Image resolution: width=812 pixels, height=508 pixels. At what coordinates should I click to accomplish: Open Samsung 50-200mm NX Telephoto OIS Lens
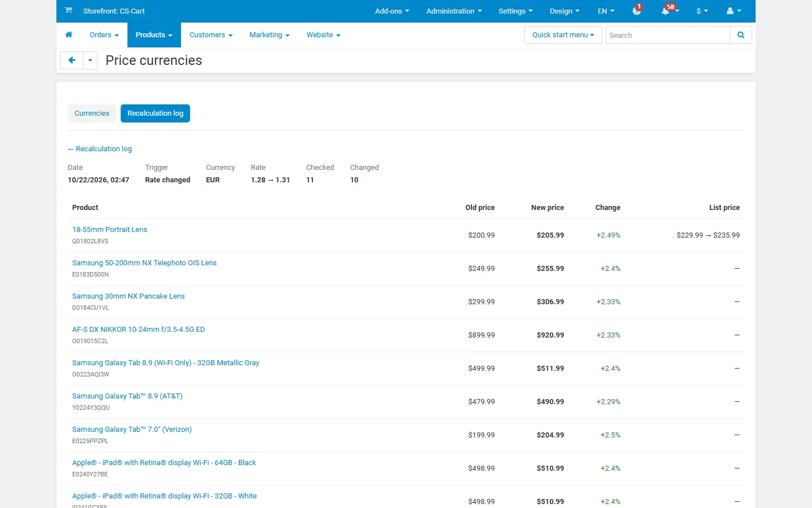pyautogui.click(x=144, y=263)
